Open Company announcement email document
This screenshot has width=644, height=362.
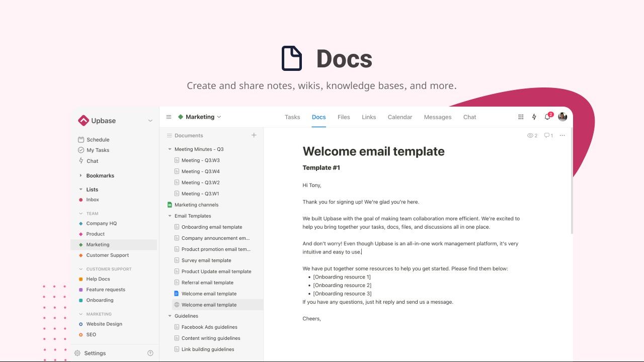(212, 238)
